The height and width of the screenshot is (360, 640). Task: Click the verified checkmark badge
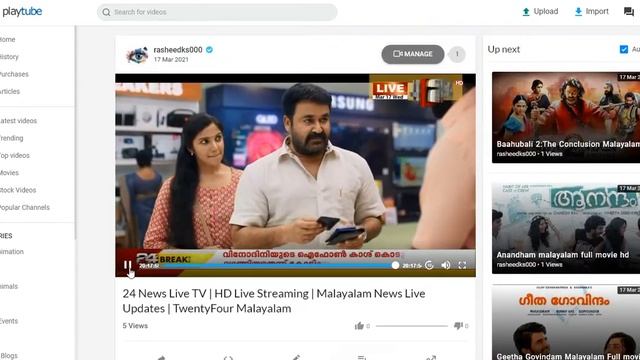tap(209, 49)
